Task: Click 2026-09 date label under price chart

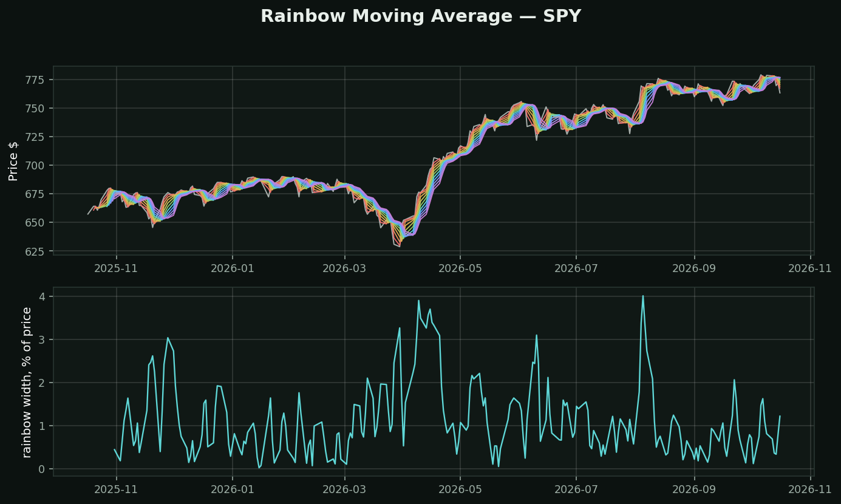Action: (x=694, y=268)
